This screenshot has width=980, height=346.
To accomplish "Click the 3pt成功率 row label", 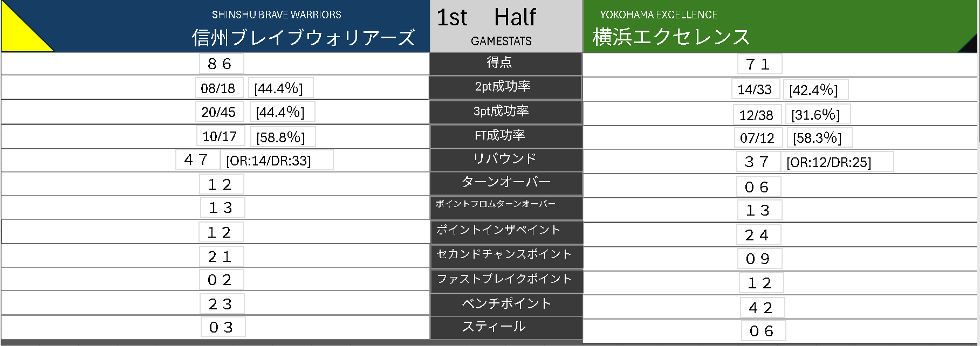I will click(x=501, y=111).
